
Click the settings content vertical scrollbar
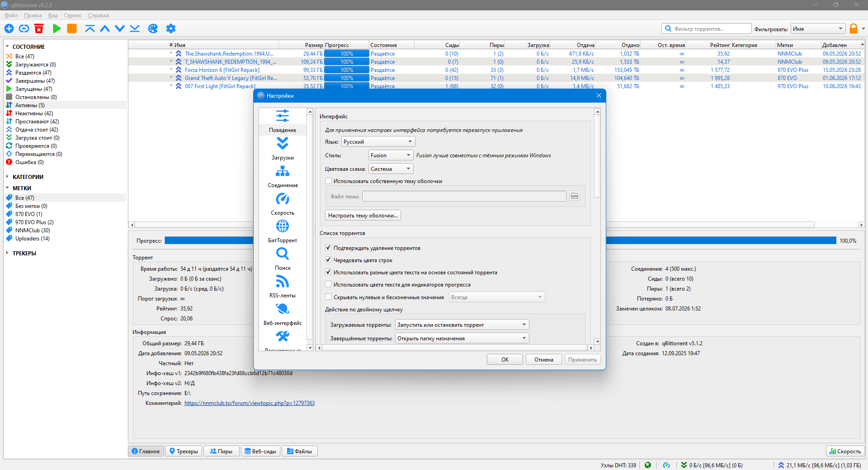coord(597,156)
